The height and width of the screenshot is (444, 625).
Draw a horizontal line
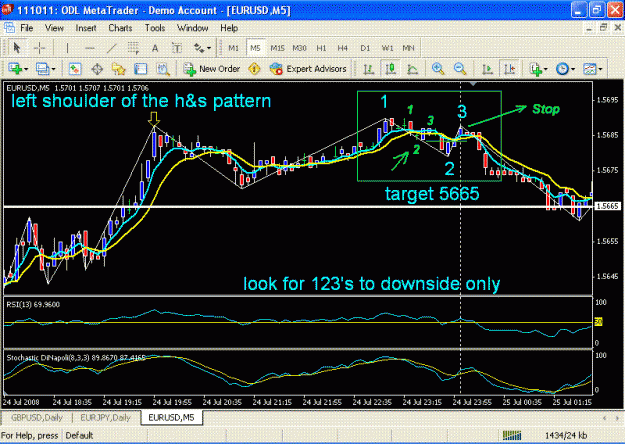(90, 48)
